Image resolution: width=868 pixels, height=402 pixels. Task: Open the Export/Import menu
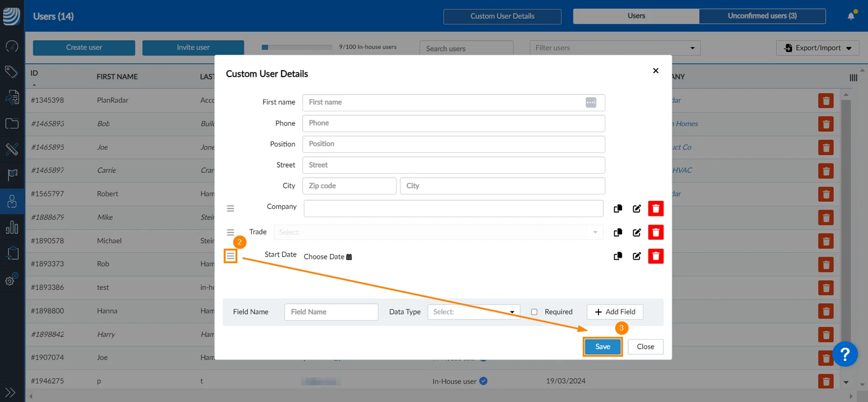[x=818, y=48]
